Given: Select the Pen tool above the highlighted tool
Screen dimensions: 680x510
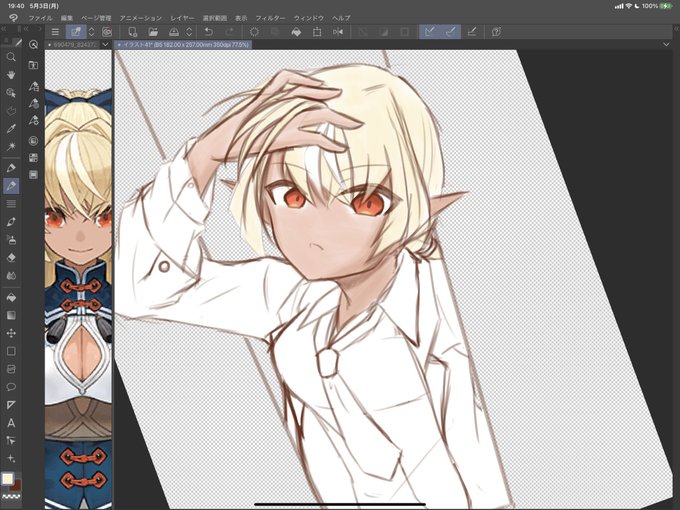Looking at the screenshot, I should [x=11, y=168].
